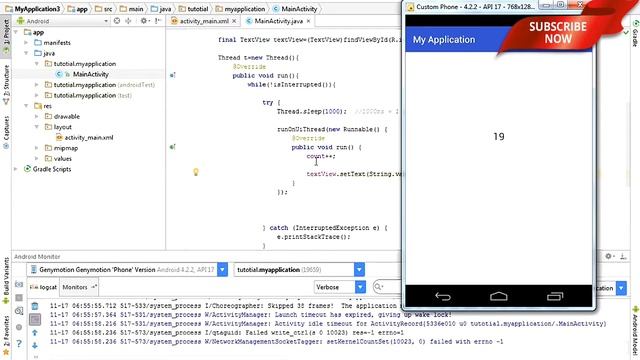Click the down arrow in logcat toolbar
The width and height of the screenshot is (640, 360).
pos(35,346)
